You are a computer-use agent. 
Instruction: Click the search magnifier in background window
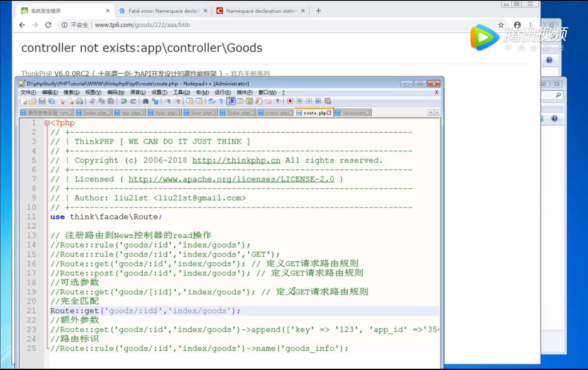[x=558, y=95]
